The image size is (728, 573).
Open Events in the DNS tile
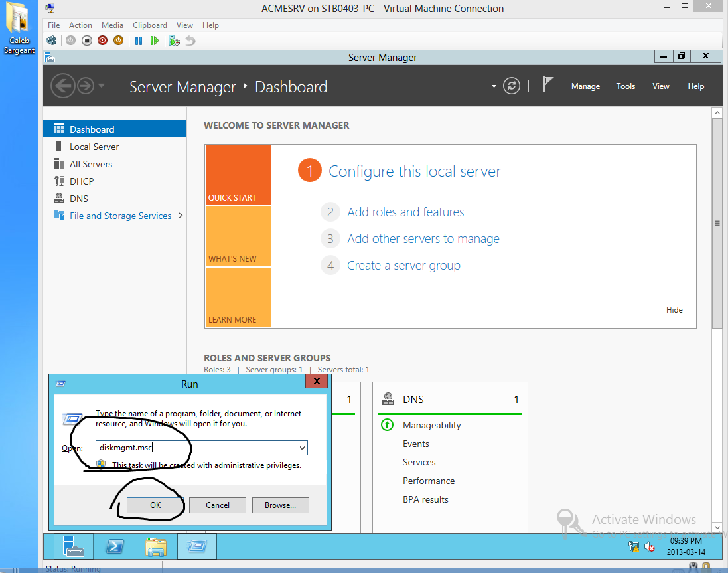[x=415, y=444]
